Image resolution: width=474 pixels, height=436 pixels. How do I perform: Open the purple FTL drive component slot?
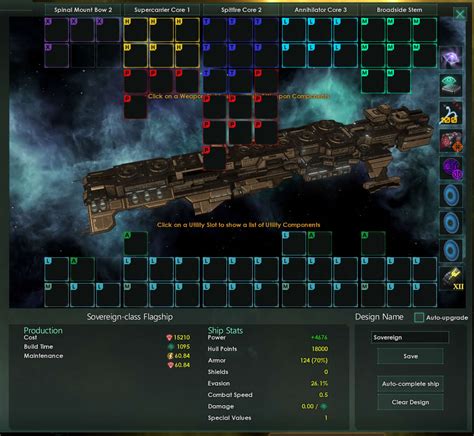451,58
